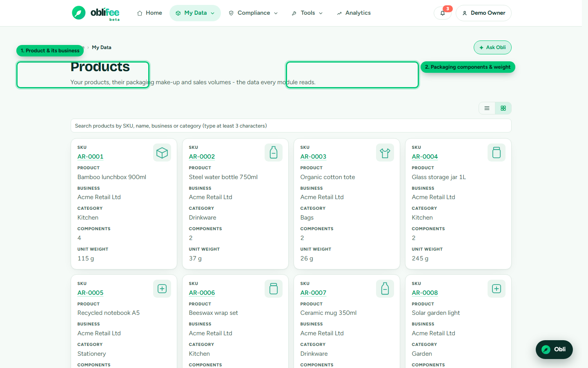
Task: Select the product name Recycled notebook A5
Action: (x=109, y=313)
